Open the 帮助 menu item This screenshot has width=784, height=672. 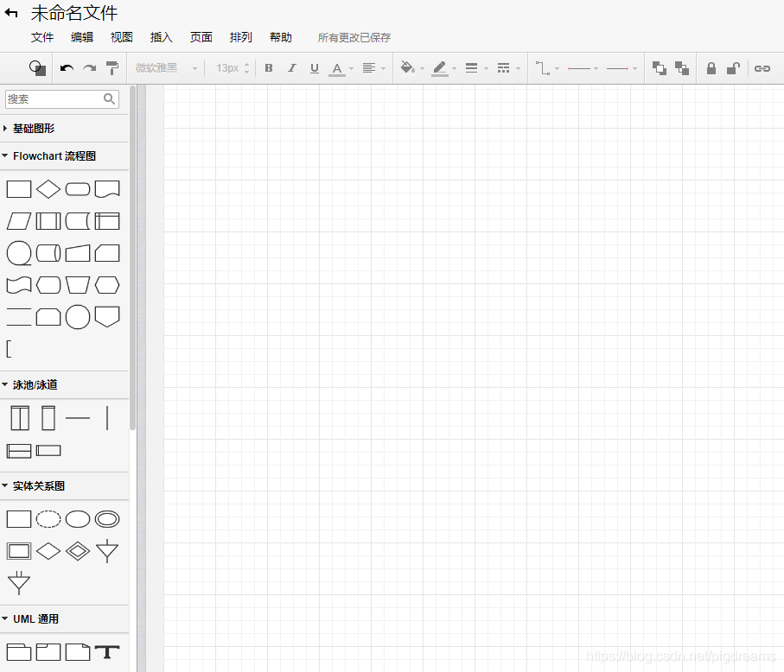click(x=281, y=37)
